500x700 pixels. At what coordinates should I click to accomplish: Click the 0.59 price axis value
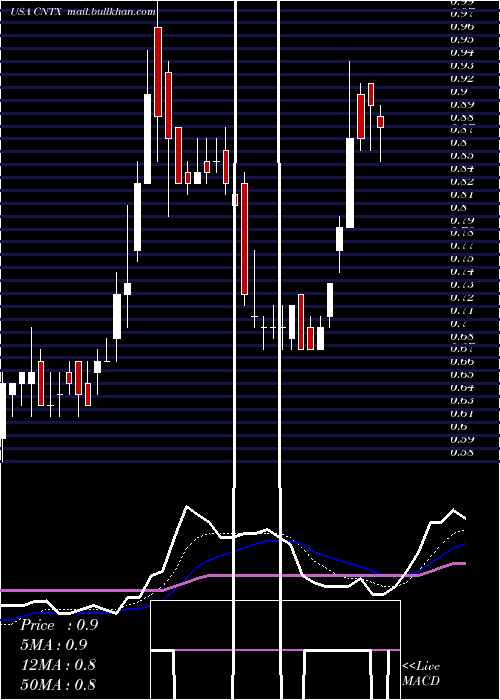(461, 439)
